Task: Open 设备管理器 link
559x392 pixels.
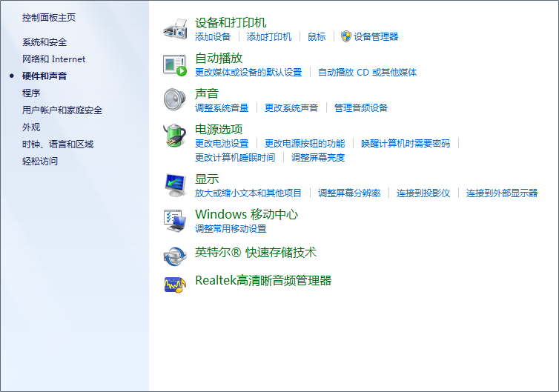Action: [x=376, y=37]
